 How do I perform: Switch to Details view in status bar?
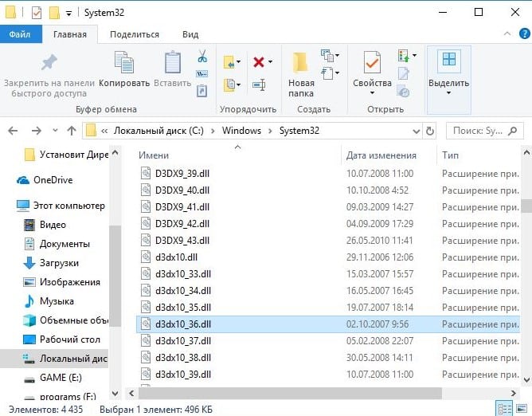(x=504, y=409)
